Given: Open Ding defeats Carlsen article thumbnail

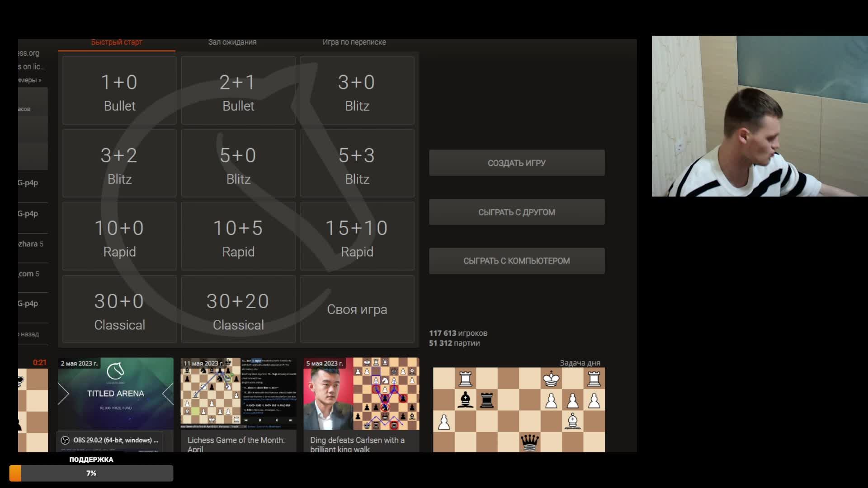Looking at the screenshot, I should [x=361, y=394].
